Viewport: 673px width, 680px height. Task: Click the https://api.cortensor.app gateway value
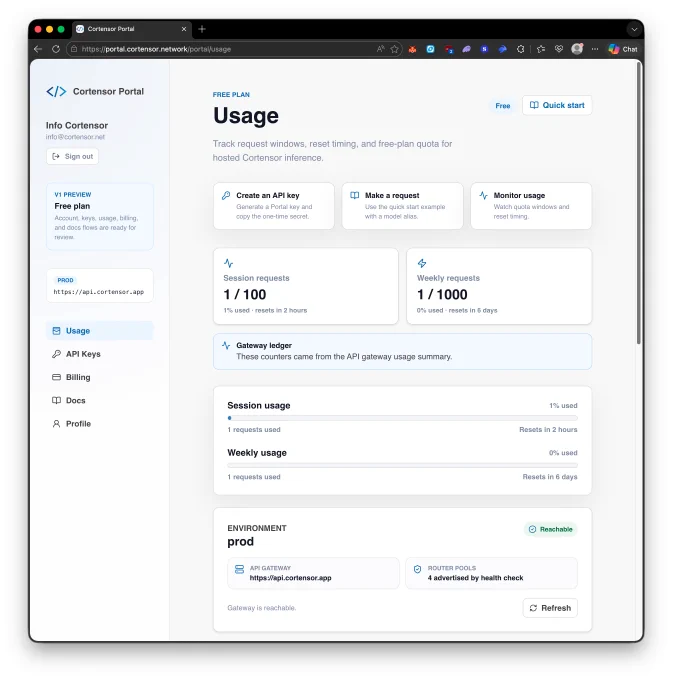(291, 578)
